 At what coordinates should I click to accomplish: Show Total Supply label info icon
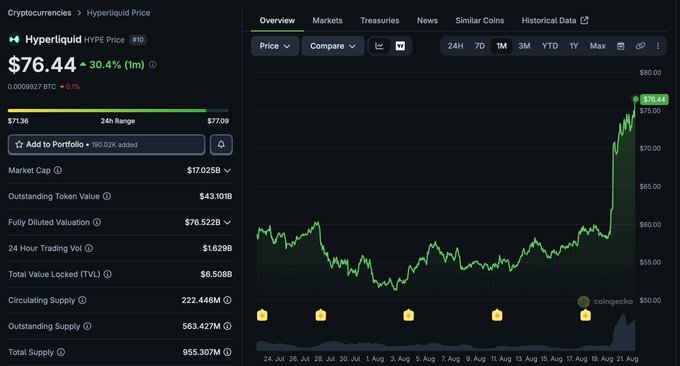click(61, 352)
